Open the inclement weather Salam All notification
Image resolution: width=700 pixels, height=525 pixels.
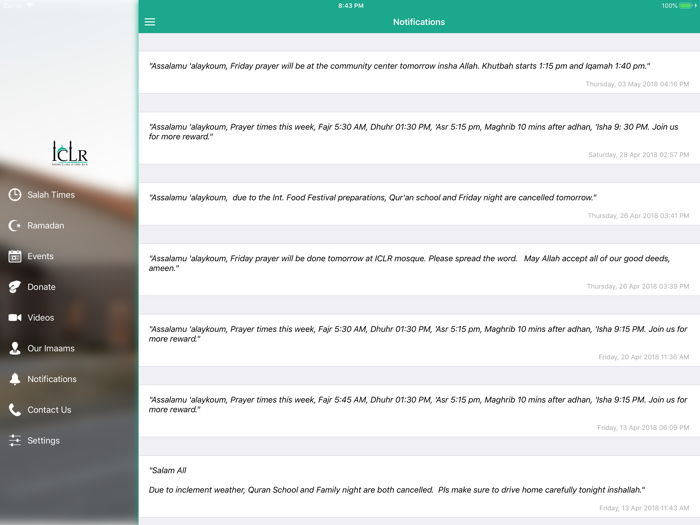[419, 487]
